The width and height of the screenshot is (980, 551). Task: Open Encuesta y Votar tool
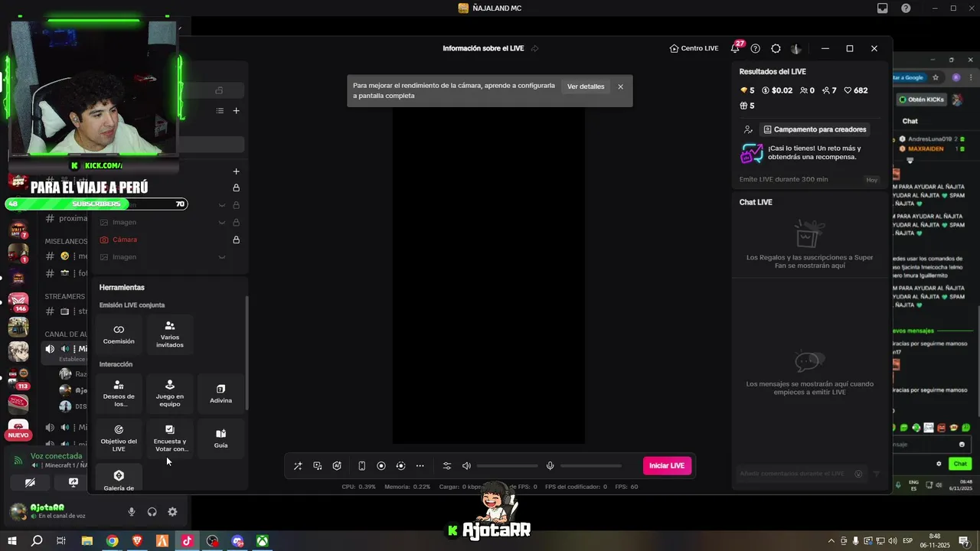pyautogui.click(x=170, y=438)
